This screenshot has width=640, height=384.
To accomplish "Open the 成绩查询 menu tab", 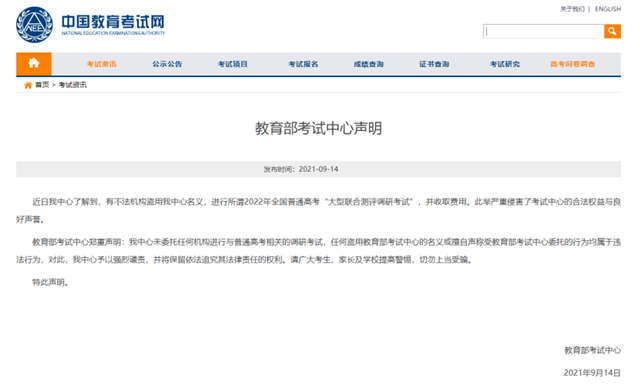I will (x=369, y=64).
